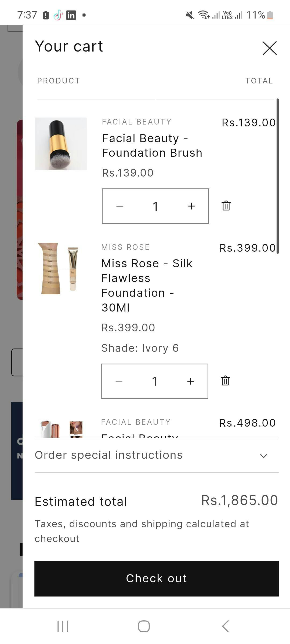Click the cart items scrollbar
The height and width of the screenshot is (644, 290).
(277, 176)
